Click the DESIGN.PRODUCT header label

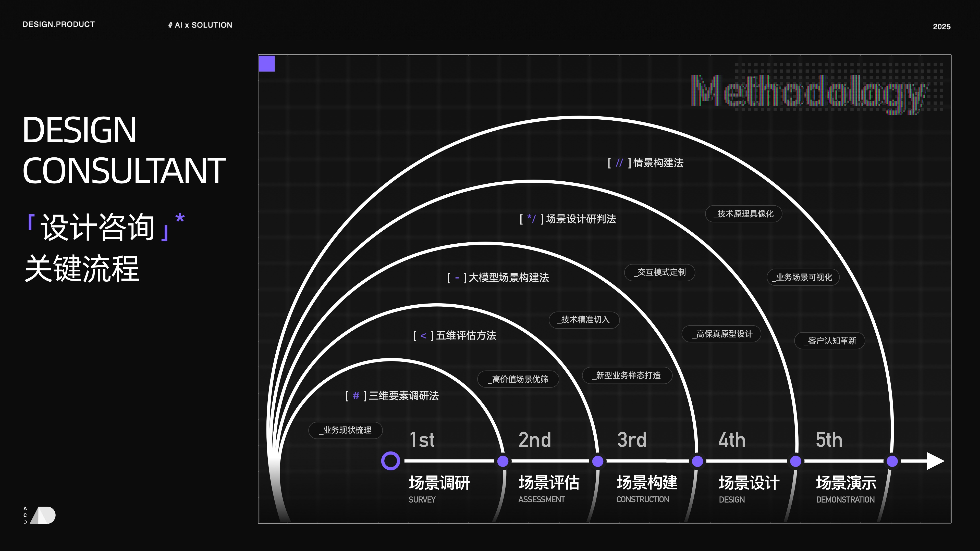59,24
